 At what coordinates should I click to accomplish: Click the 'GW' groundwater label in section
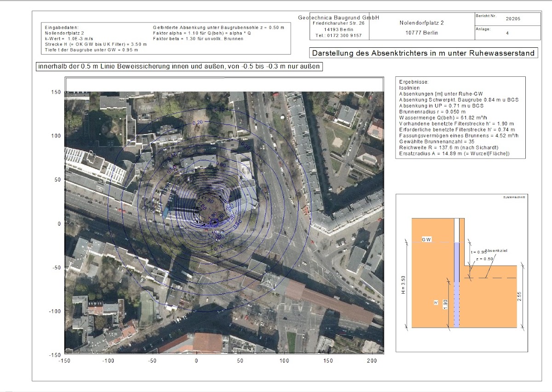(426, 240)
